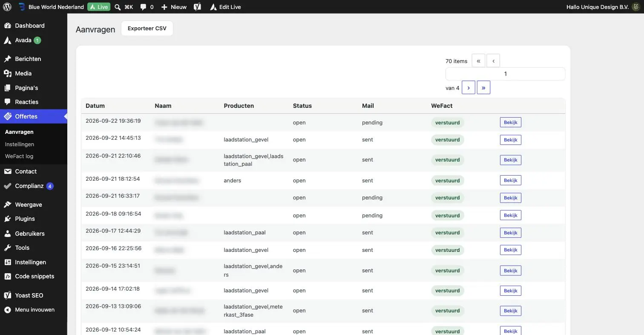Click Bekijk for 2026-09-21 22:10:46 row
The image size is (644, 335).
coord(511,160)
